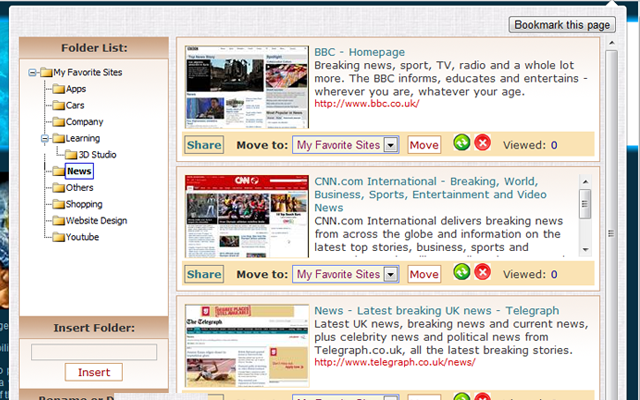
Task: Select the News folder in tree
Action: point(79,171)
